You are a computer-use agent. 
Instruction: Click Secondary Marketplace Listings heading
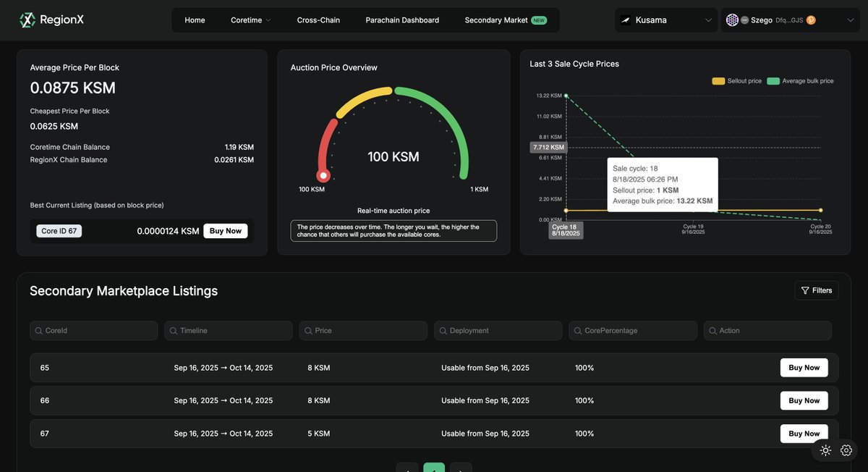124,291
